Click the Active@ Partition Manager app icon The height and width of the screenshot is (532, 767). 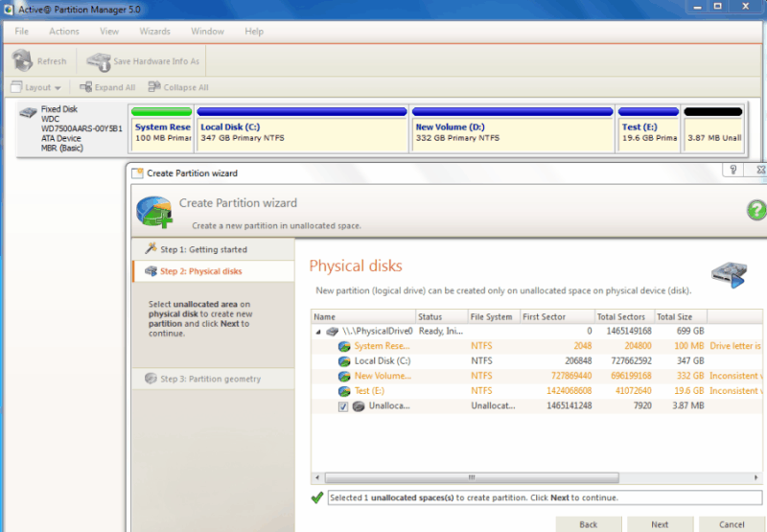[9, 10]
